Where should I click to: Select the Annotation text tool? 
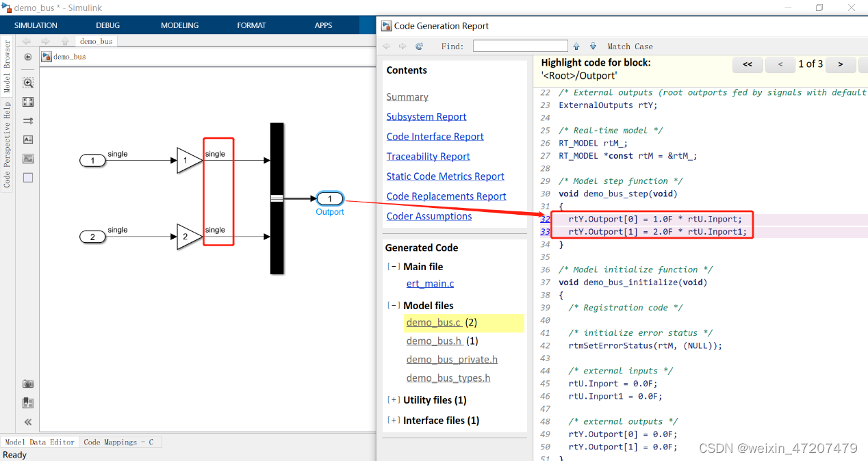coord(28,140)
